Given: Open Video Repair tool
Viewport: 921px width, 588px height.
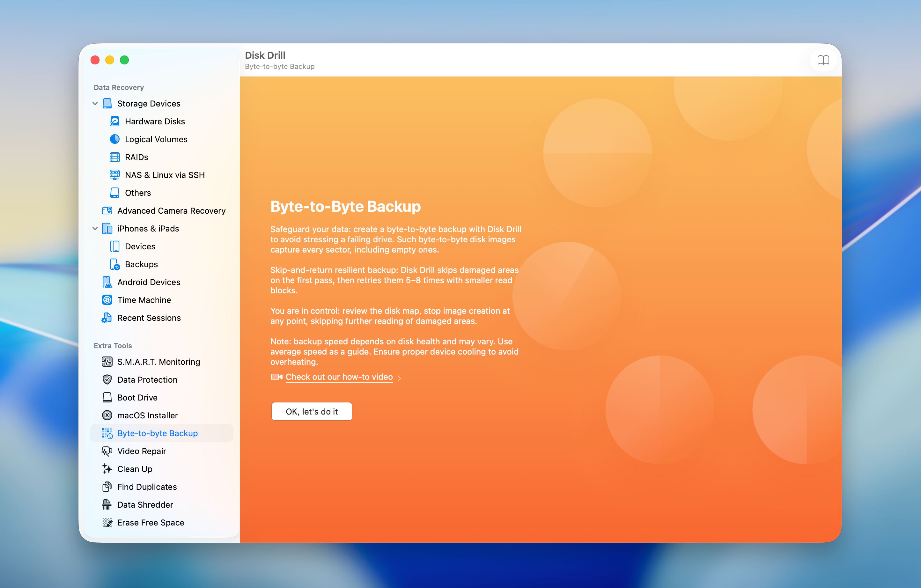Looking at the screenshot, I should (x=142, y=451).
